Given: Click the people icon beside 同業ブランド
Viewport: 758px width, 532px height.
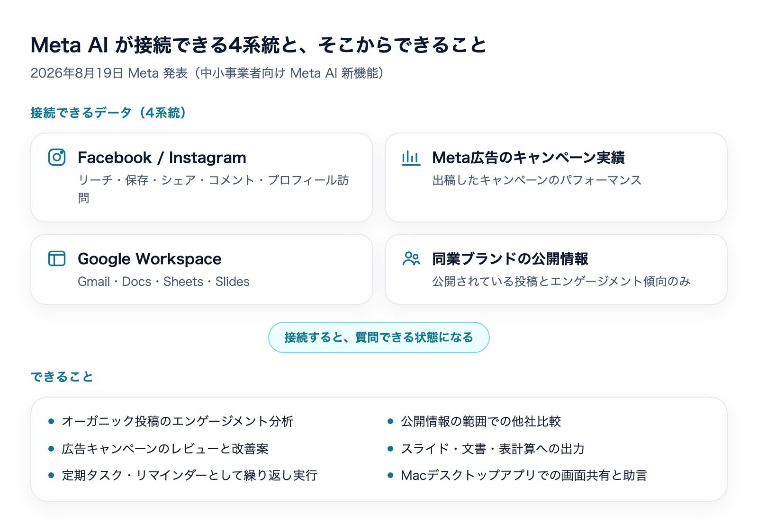Looking at the screenshot, I should [411, 258].
